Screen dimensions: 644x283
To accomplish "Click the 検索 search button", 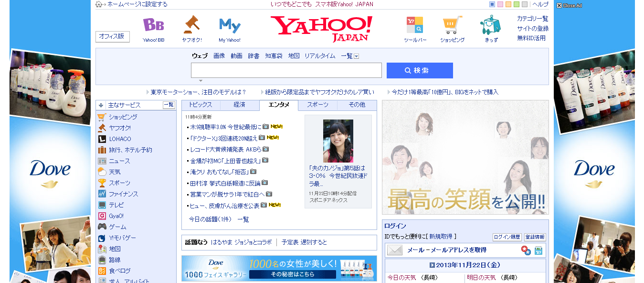I will coord(420,70).
